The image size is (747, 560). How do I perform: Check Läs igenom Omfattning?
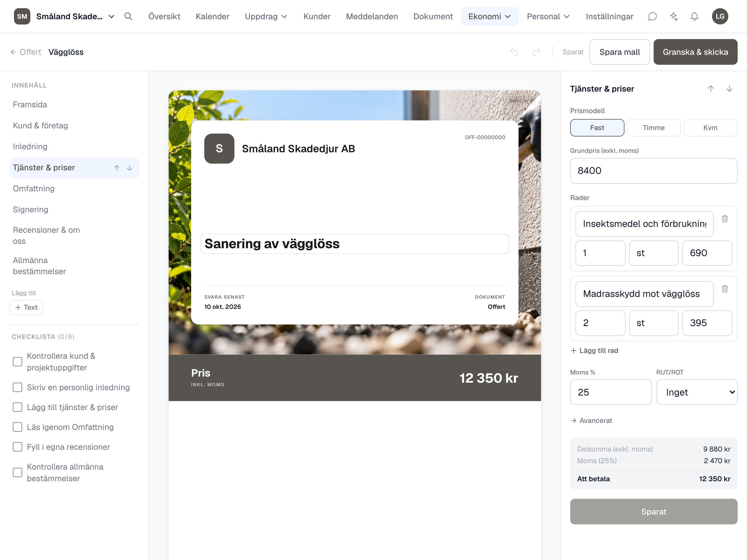tap(18, 427)
